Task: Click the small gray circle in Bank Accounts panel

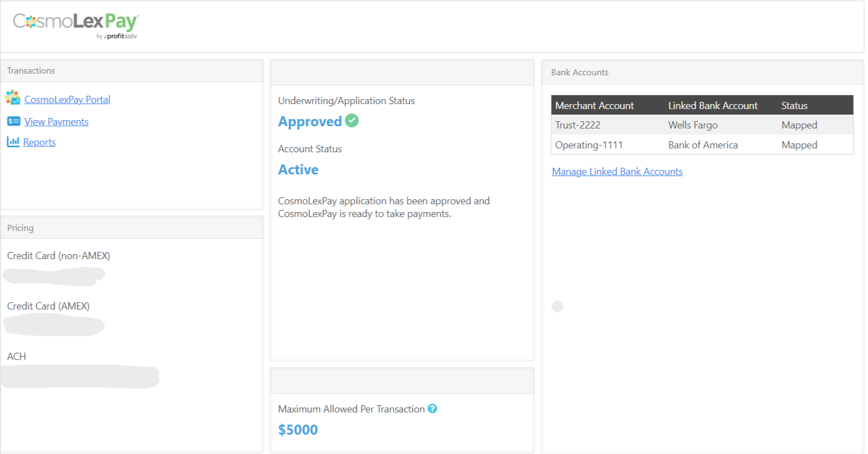Action: pos(557,307)
